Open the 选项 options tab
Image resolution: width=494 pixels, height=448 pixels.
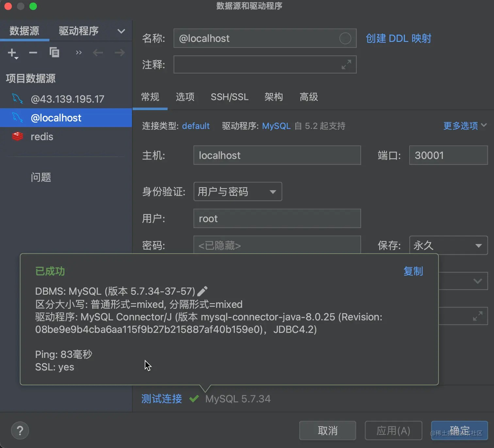tap(185, 97)
